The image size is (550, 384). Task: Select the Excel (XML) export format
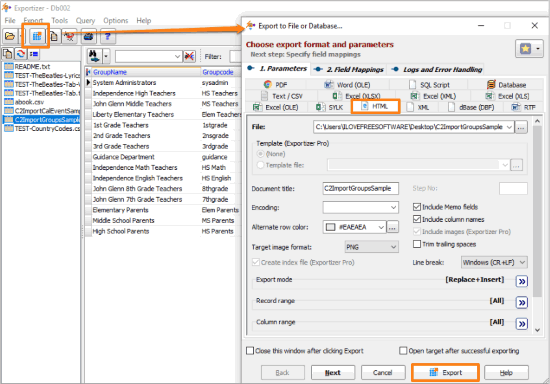pyautogui.click(x=434, y=96)
